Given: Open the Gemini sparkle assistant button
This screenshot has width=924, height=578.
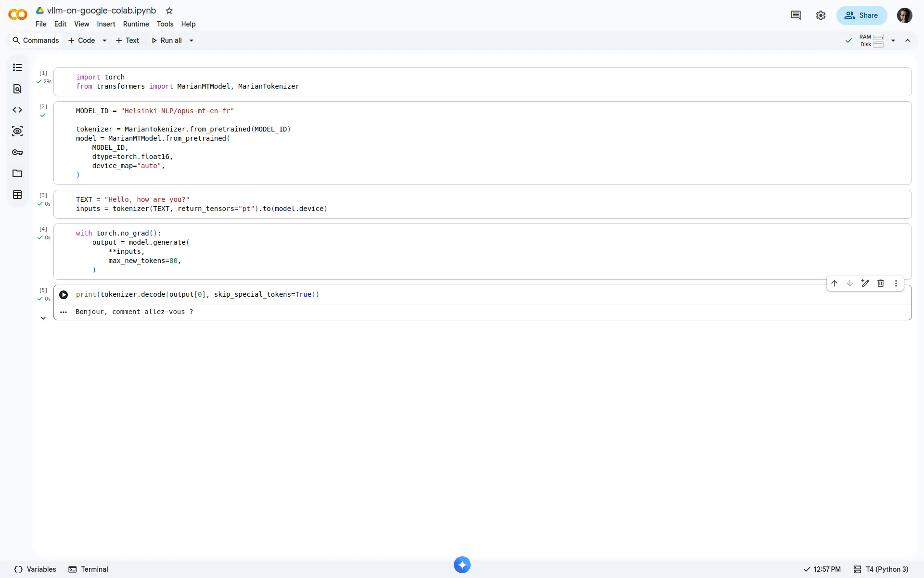Looking at the screenshot, I should 462,565.
